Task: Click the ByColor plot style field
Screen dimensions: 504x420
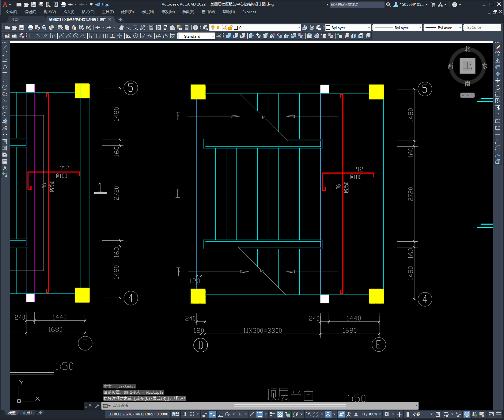Action: 483,28
